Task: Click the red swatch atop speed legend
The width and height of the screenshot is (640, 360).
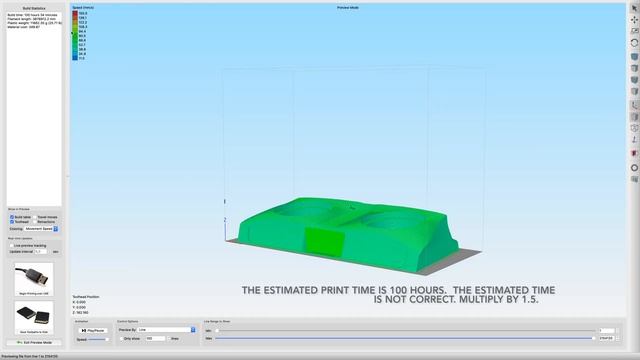Action: 75,13
